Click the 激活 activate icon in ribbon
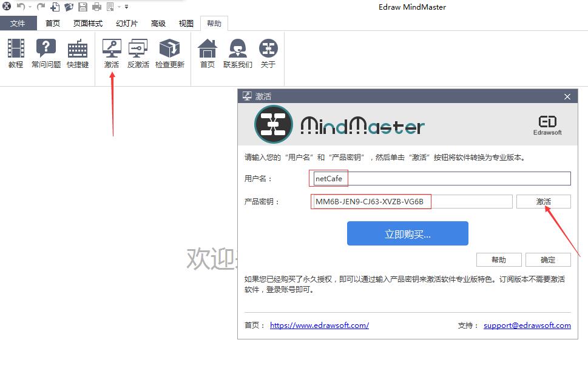This screenshot has width=588, height=374. point(112,53)
